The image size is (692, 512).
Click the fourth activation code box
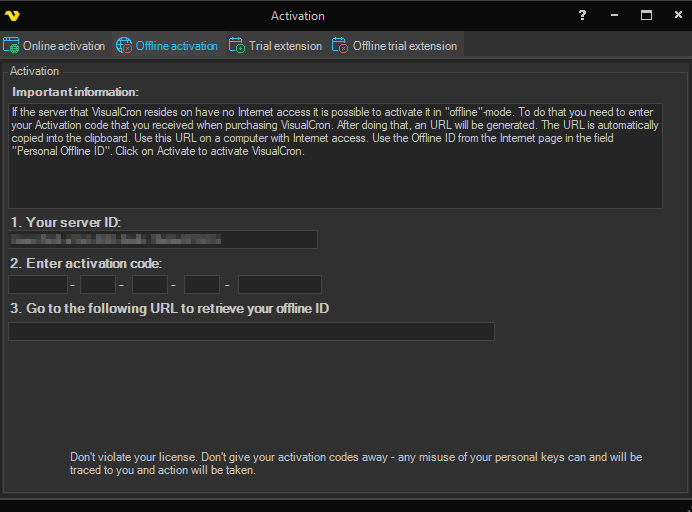click(x=202, y=284)
